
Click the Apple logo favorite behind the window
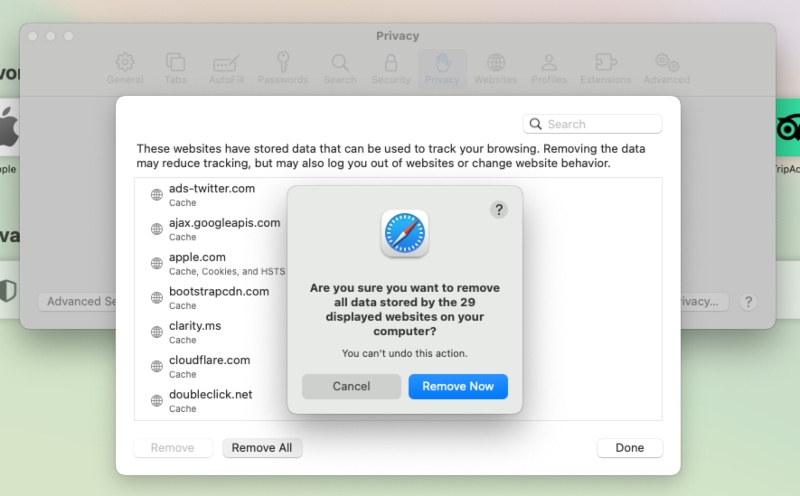coord(9,128)
